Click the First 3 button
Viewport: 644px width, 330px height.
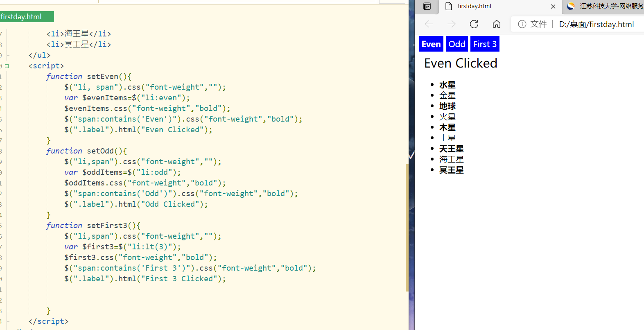(x=485, y=44)
